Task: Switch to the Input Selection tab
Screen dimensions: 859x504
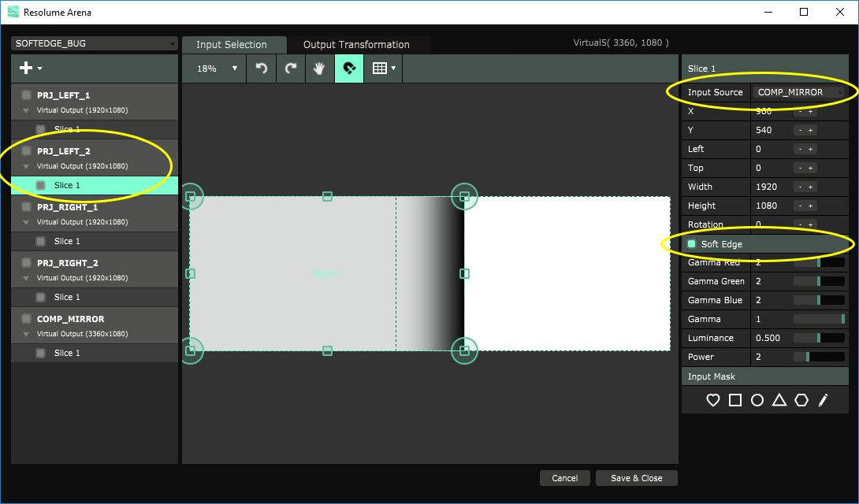Action: click(232, 45)
